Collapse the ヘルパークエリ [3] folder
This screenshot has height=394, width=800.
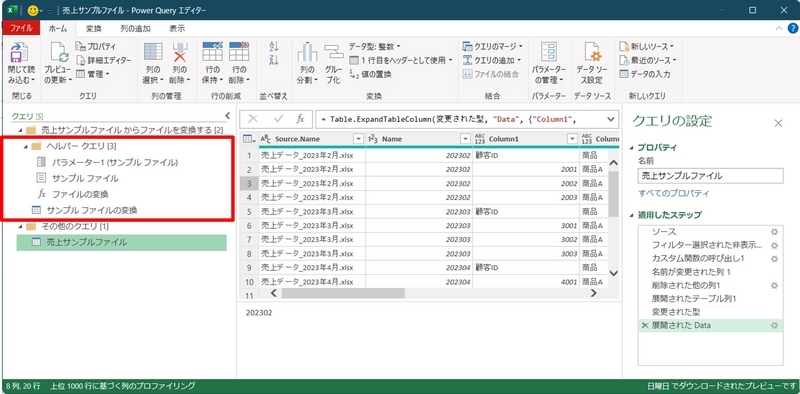click(27, 146)
